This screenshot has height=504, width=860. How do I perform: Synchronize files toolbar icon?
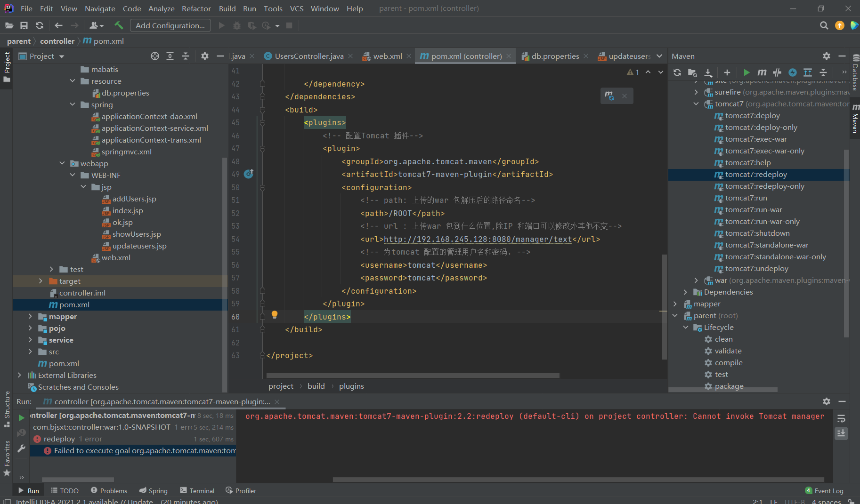pyautogui.click(x=40, y=25)
